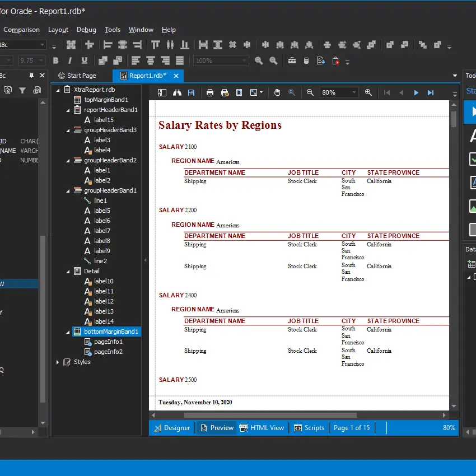Expand the Styles tree node

(58, 362)
